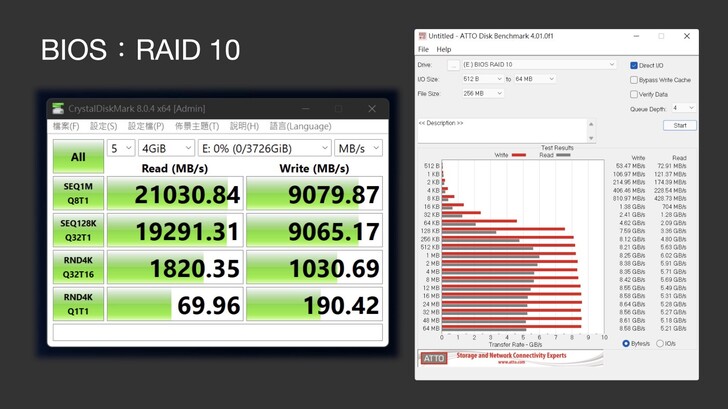Open the 設定(S) menu in CrystalDiskMark
This screenshot has width=728, height=409.
[x=103, y=126]
